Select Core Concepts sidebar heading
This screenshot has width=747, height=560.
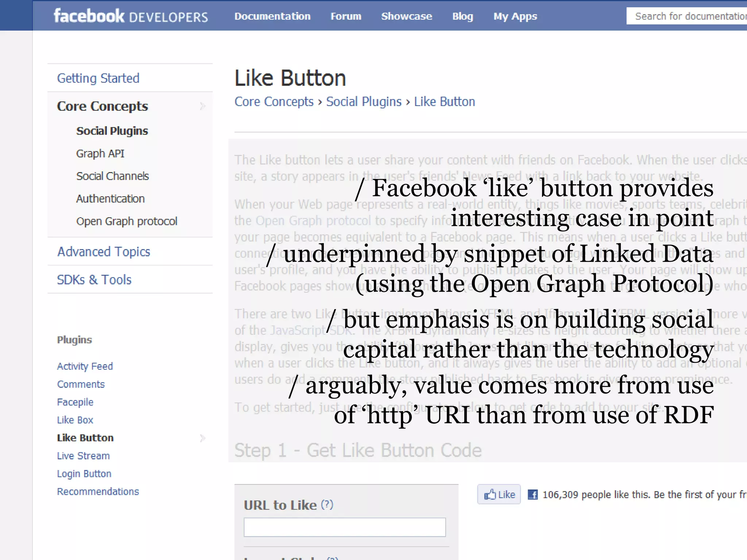102,106
